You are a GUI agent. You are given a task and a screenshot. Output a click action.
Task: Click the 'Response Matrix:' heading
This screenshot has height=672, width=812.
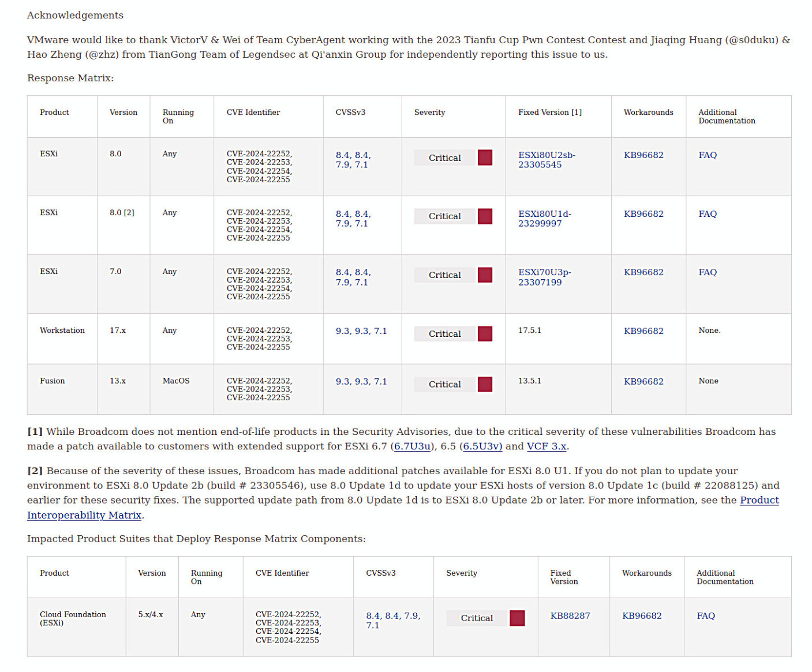point(70,78)
